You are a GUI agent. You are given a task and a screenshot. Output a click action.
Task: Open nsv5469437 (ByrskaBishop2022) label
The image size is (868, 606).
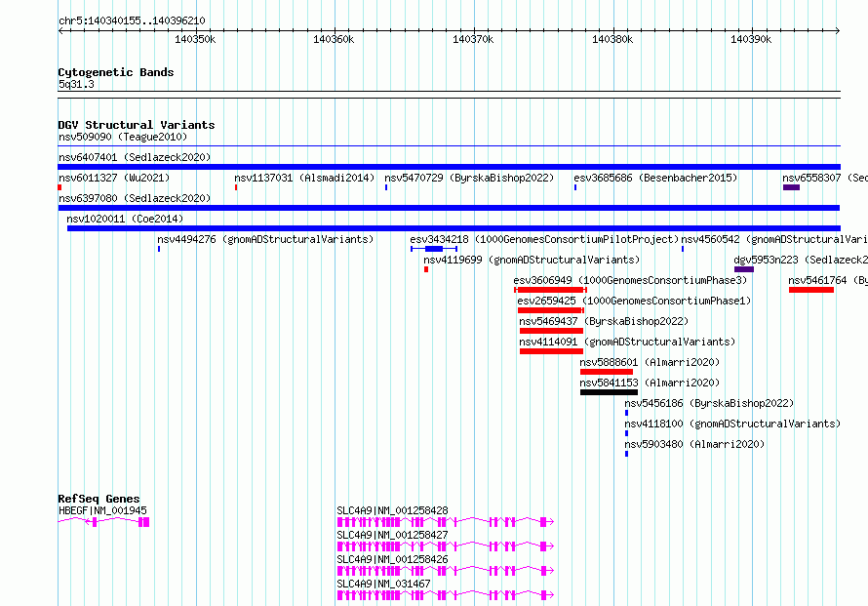coord(604,321)
